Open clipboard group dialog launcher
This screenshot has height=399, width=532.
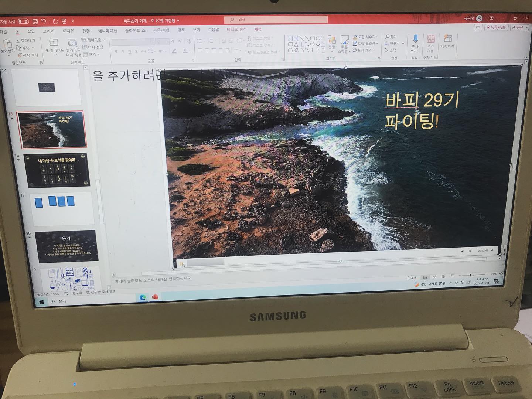point(41,63)
